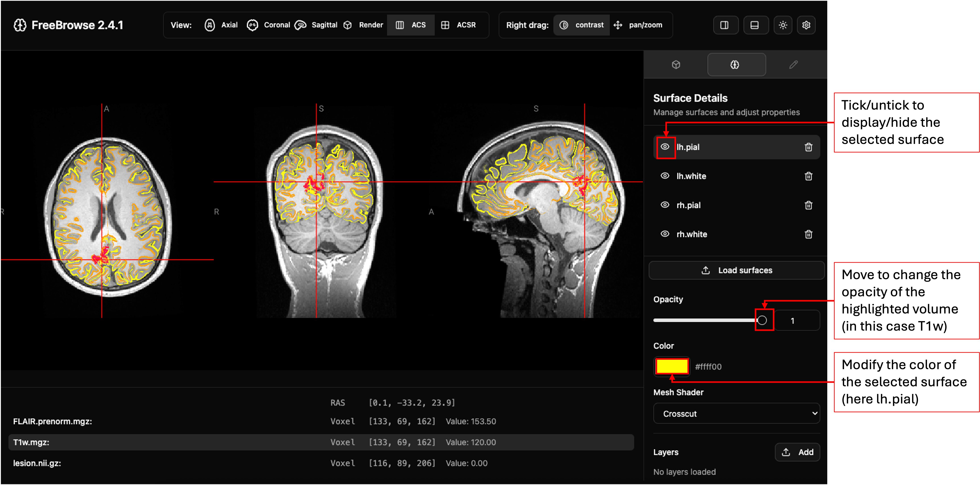Click the opacity slider handle

click(762, 320)
